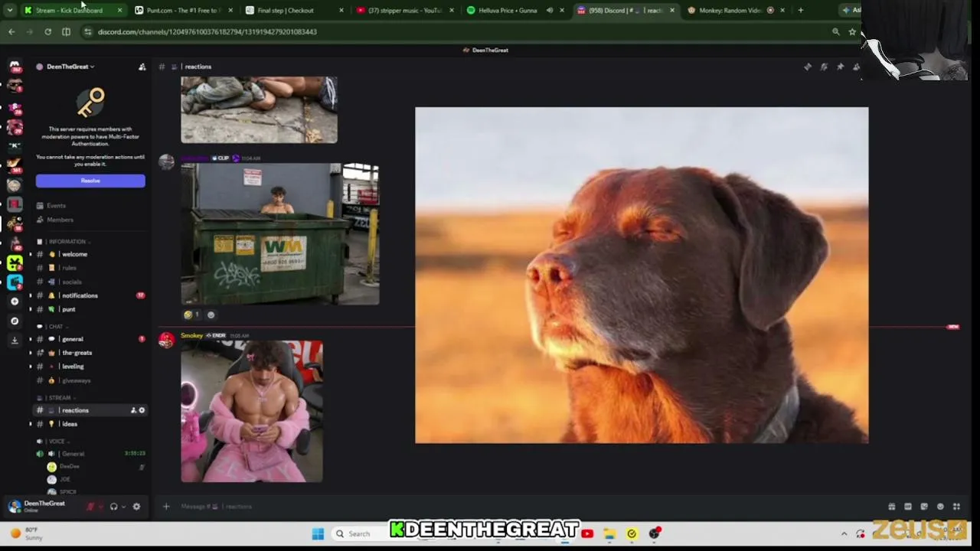Add a reaction to the dumpster image
Image resolution: width=980 pixels, height=551 pixels.
[211, 315]
